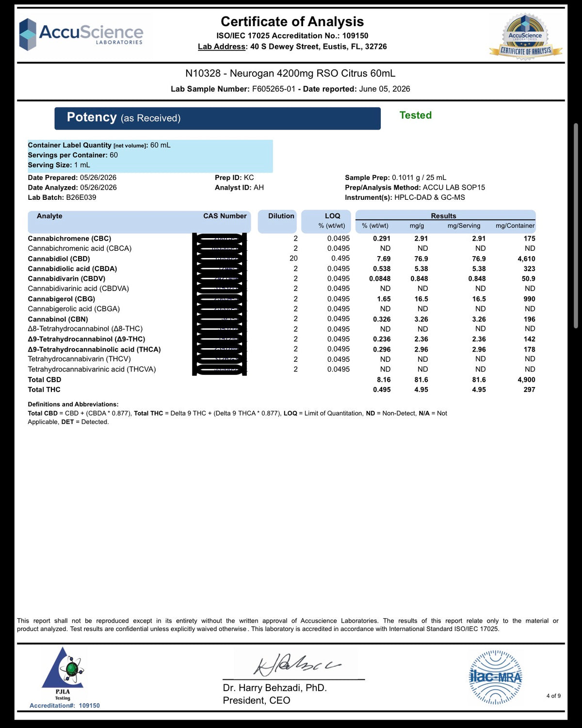
Task: Click Total CBD mg/Container value 4,900
Action: 526,380
